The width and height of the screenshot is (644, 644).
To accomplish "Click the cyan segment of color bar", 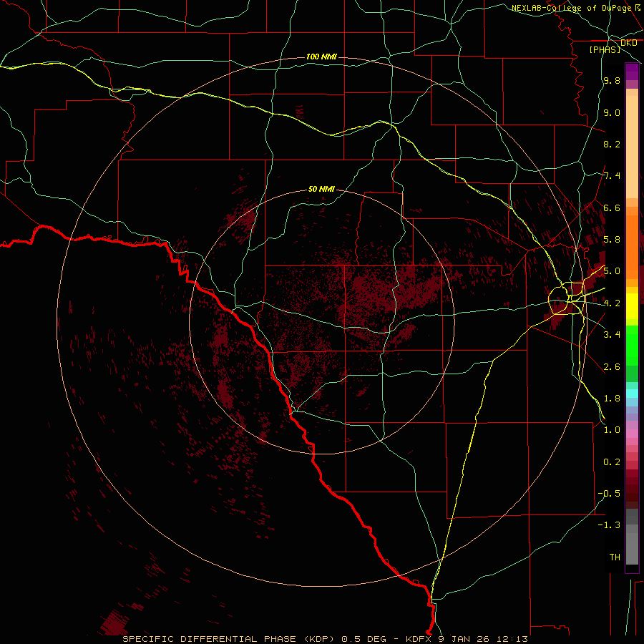I will 632,394.
